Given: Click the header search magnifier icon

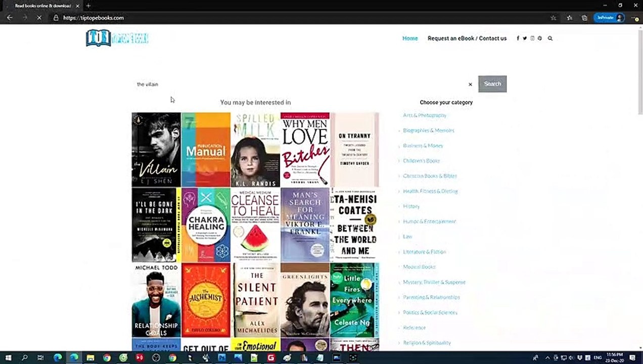Looking at the screenshot, I should tap(550, 38).
